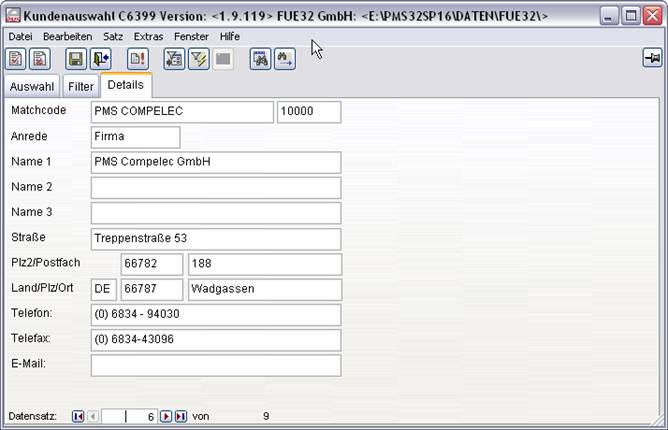Open the Datei menu
Viewport: 668px width, 430px height.
point(20,36)
